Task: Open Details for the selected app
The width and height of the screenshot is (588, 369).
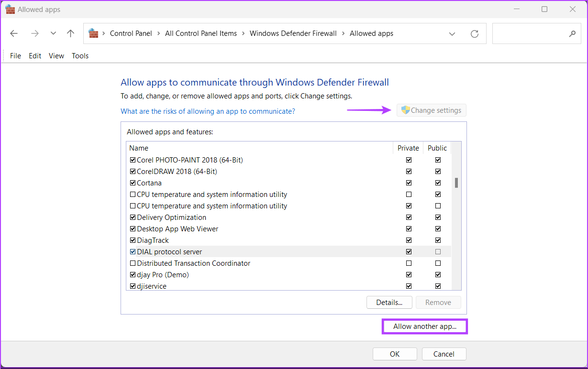Action: click(389, 303)
